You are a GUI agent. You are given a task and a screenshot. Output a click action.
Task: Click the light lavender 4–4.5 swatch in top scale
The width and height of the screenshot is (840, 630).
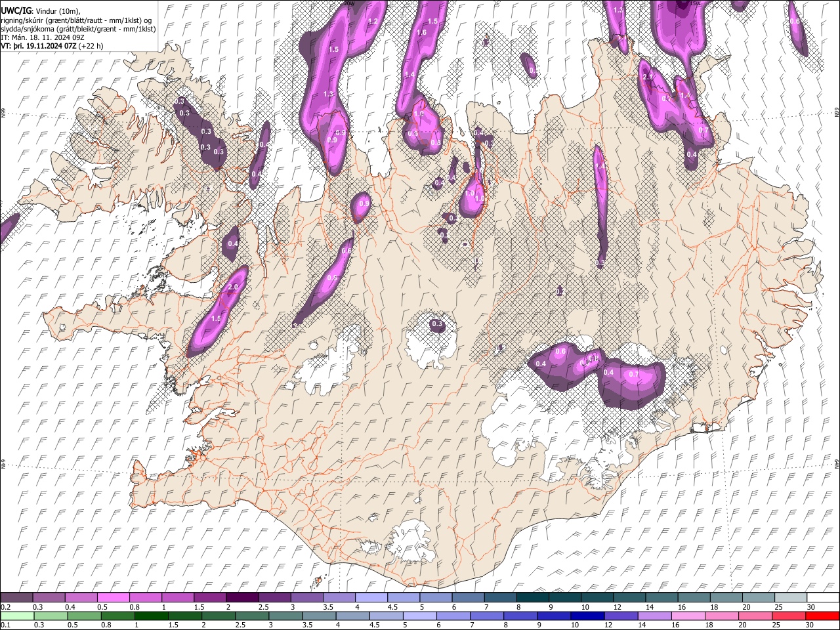click(371, 597)
